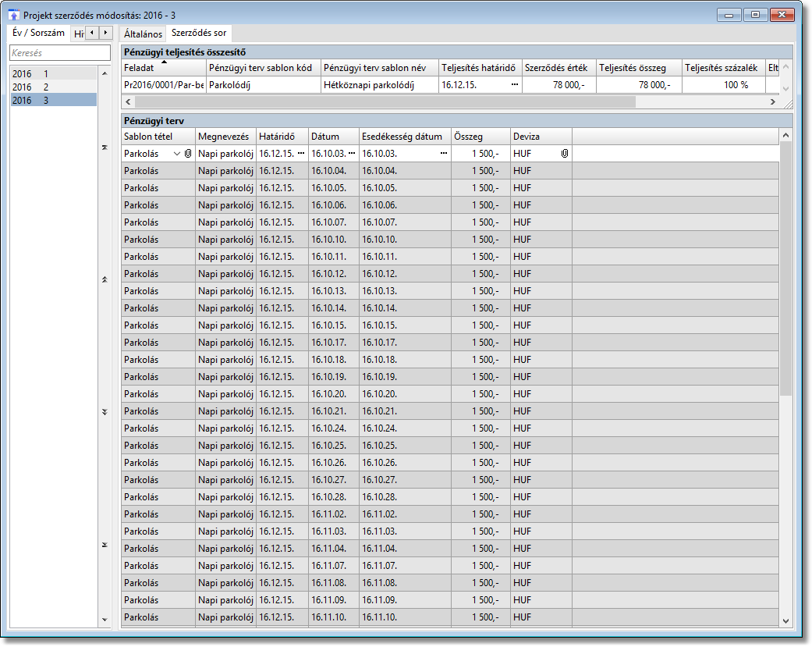The height and width of the screenshot is (647, 812).
Task: Open date picker for Esedékesség dátum 16.10.03.
Action: click(444, 153)
